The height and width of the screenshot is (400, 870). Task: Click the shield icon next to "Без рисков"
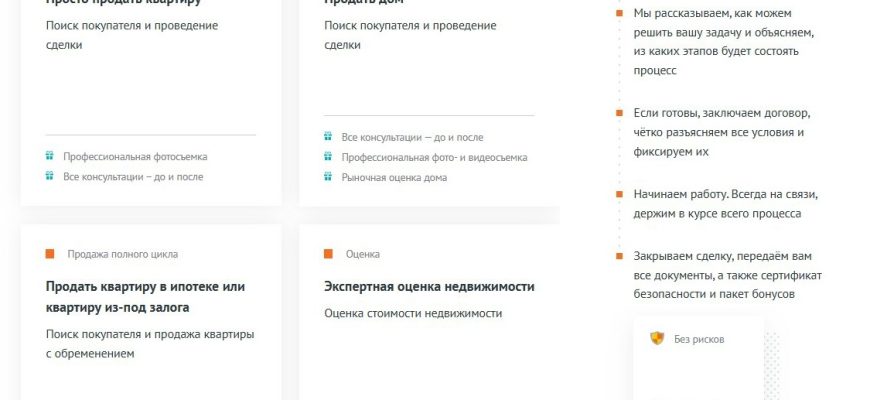(x=657, y=339)
